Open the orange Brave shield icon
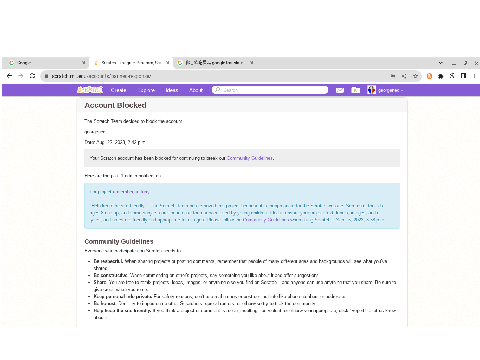 point(429,76)
